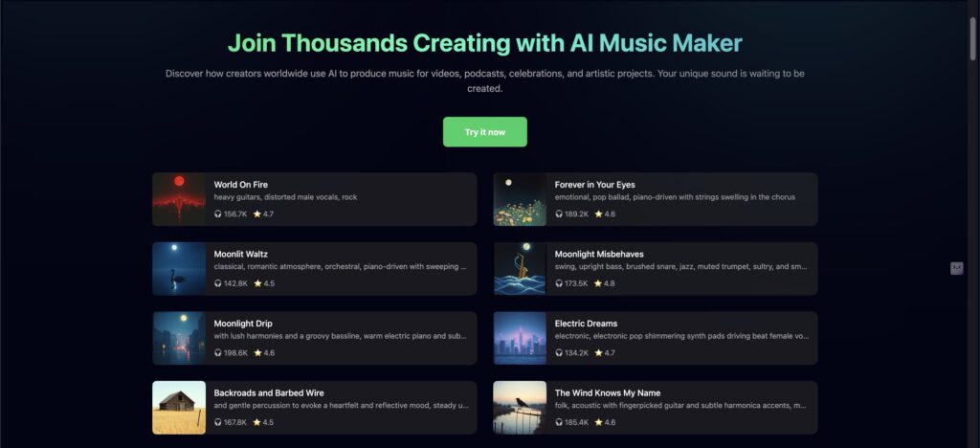Viewport: 980px width, 448px height.
Task: Click the headphones icon on Moonlit Waltz
Action: pos(218,283)
